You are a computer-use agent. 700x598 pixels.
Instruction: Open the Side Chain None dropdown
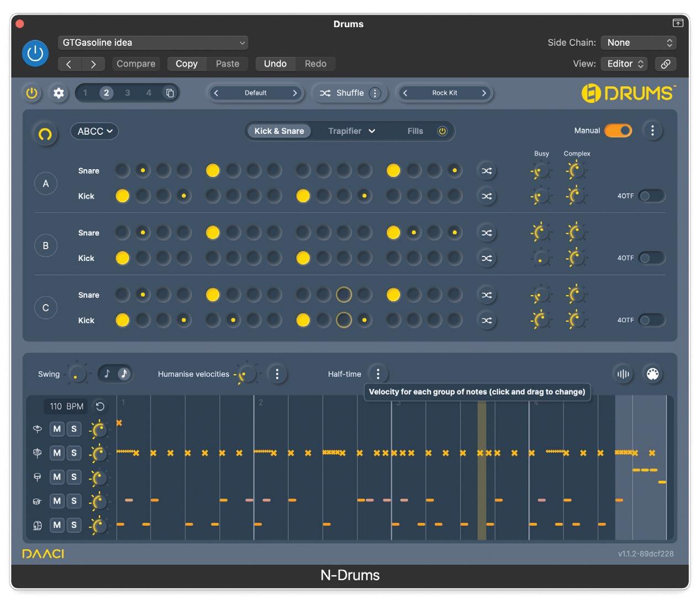(x=638, y=43)
